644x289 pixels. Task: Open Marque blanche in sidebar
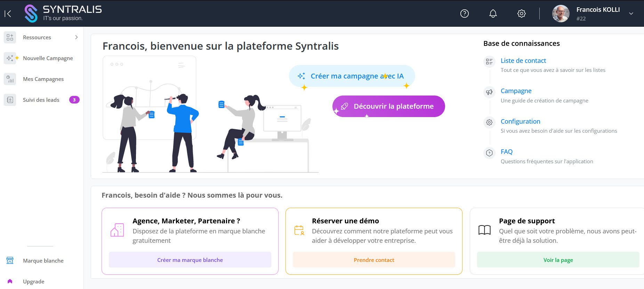click(x=43, y=261)
